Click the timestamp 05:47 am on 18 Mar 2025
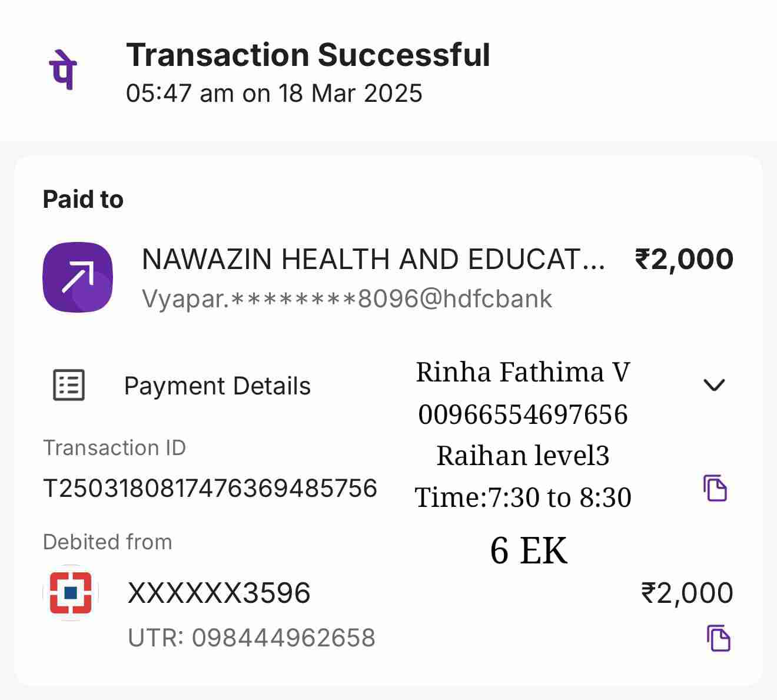The height and width of the screenshot is (700, 777). (274, 93)
